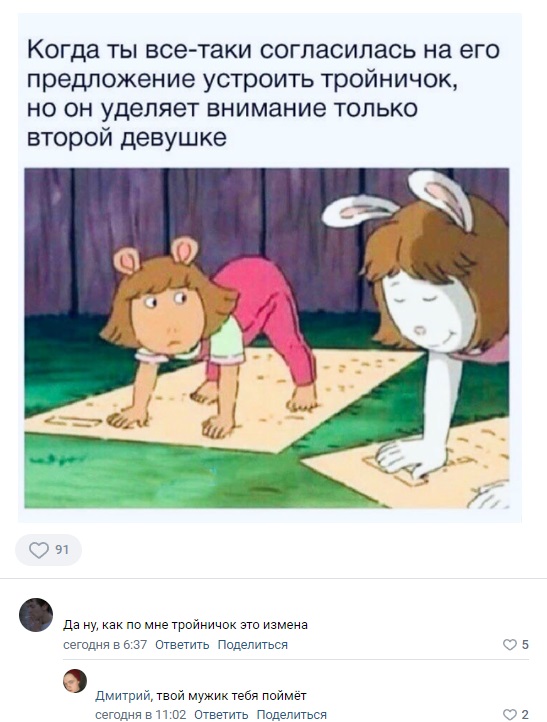Click Ответить under the 11:02 reply

(x=221, y=715)
